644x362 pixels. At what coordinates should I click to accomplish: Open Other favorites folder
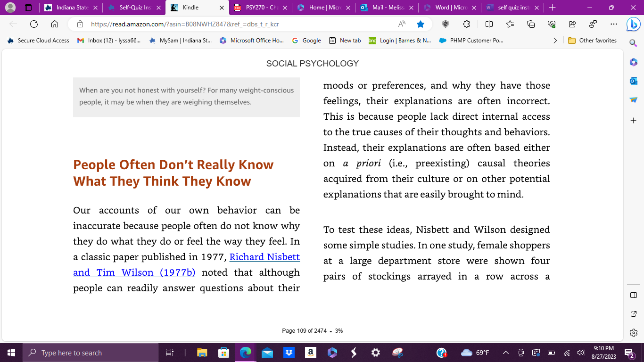[593, 41]
